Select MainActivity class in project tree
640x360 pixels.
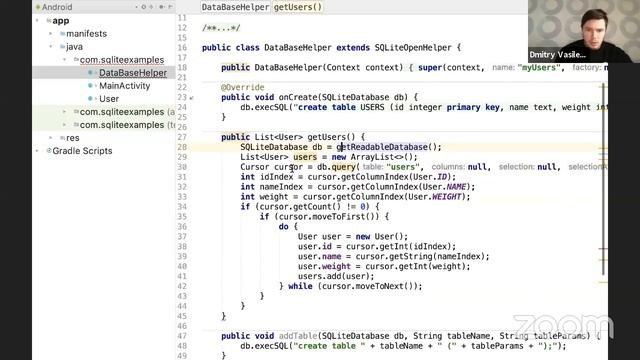124,86
